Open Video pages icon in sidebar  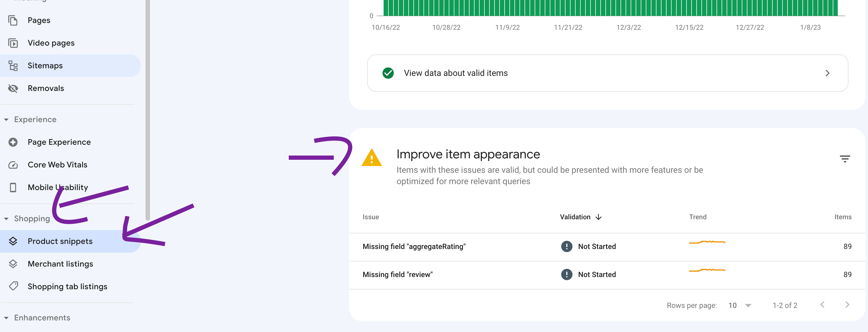point(13,43)
